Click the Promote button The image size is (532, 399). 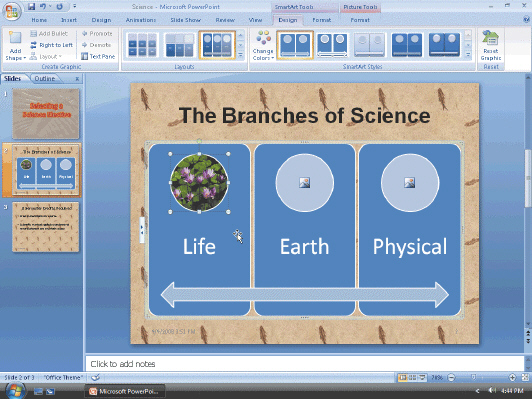pos(97,33)
